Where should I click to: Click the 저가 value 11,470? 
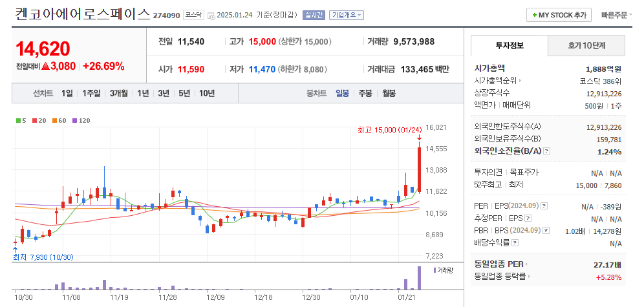click(x=262, y=69)
